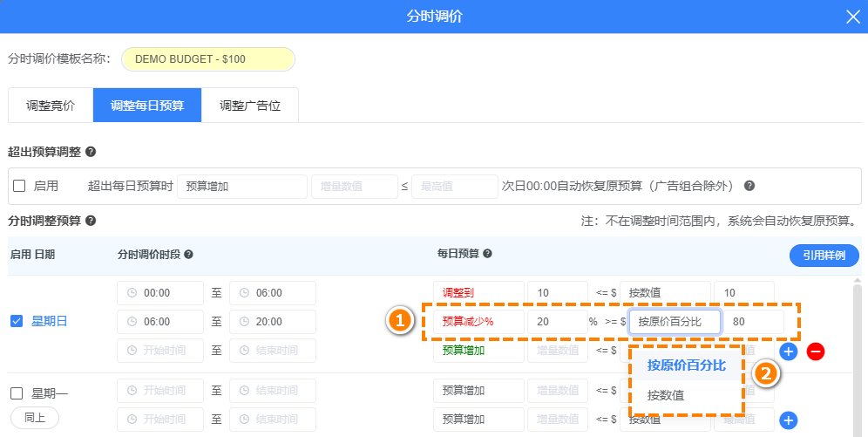Click 开始时间 in first 星期一 row

[x=160, y=391]
